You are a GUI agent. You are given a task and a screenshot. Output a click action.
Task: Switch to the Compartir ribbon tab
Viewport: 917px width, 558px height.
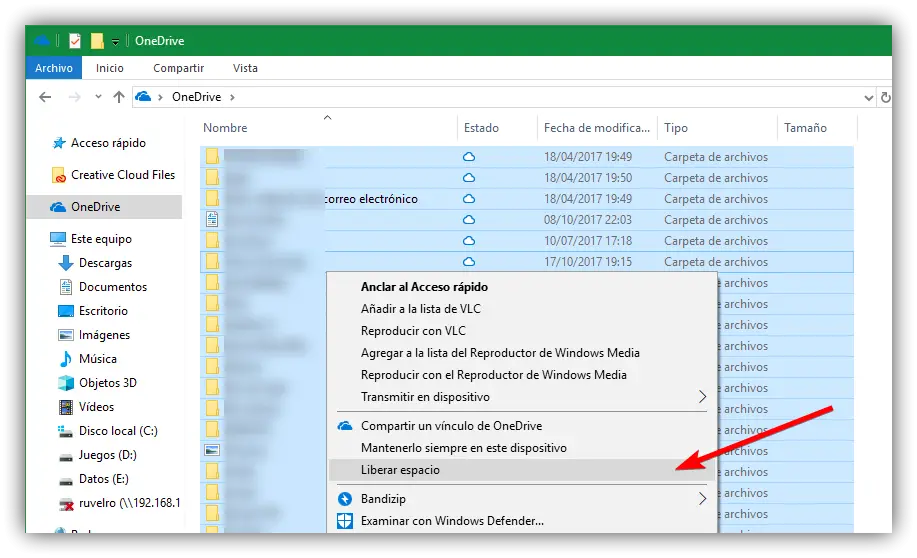click(178, 68)
